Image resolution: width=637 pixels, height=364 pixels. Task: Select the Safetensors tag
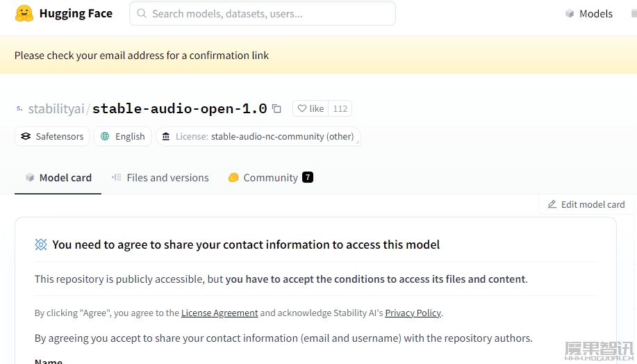coord(52,136)
